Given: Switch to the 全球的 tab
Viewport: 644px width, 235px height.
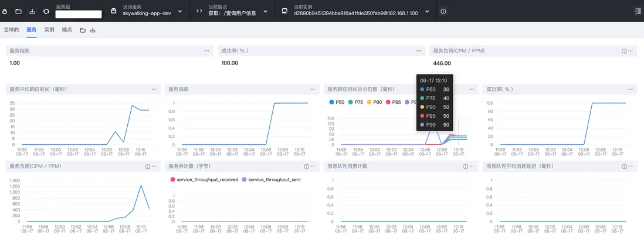Looking at the screenshot, I should point(12,29).
